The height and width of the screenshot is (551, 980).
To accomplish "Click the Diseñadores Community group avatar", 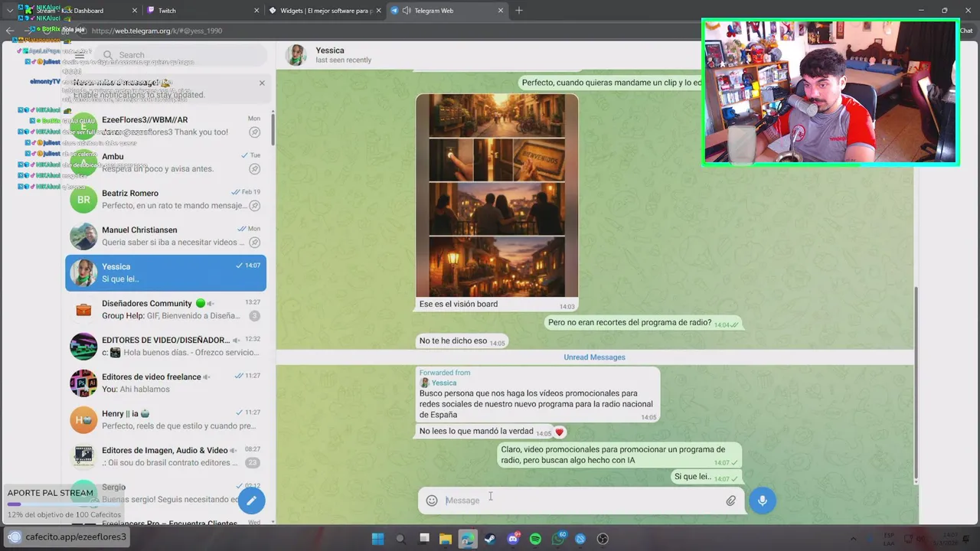I will (83, 310).
